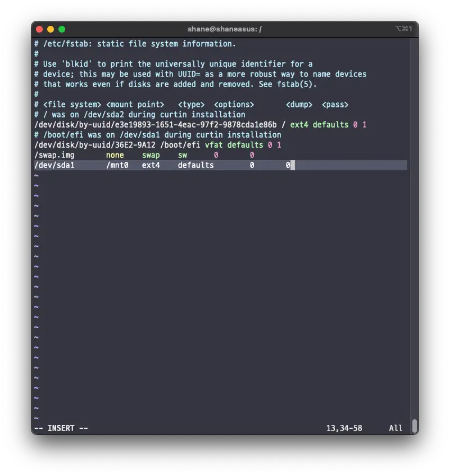Click 'ext4' on the root filesystem line
The image size is (450, 476).
click(x=299, y=125)
